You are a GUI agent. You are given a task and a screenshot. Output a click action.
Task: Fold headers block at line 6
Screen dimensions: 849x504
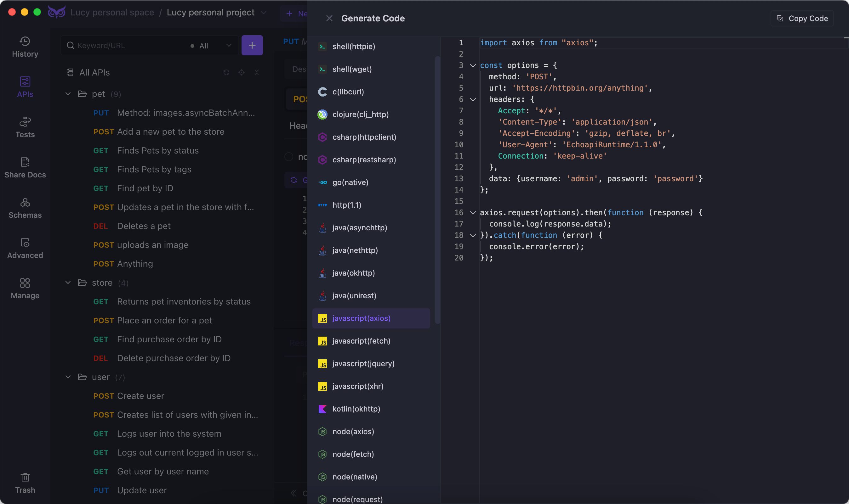click(473, 99)
